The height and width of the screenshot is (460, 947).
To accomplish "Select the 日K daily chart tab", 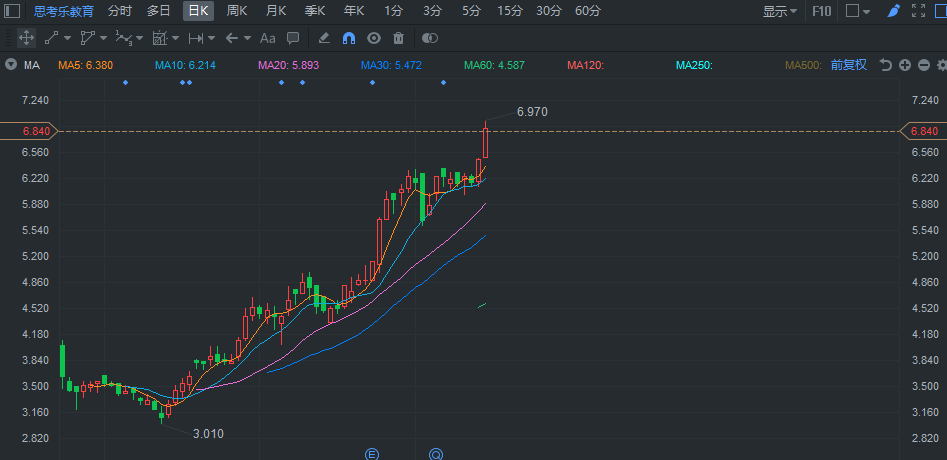I will (199, 10).
